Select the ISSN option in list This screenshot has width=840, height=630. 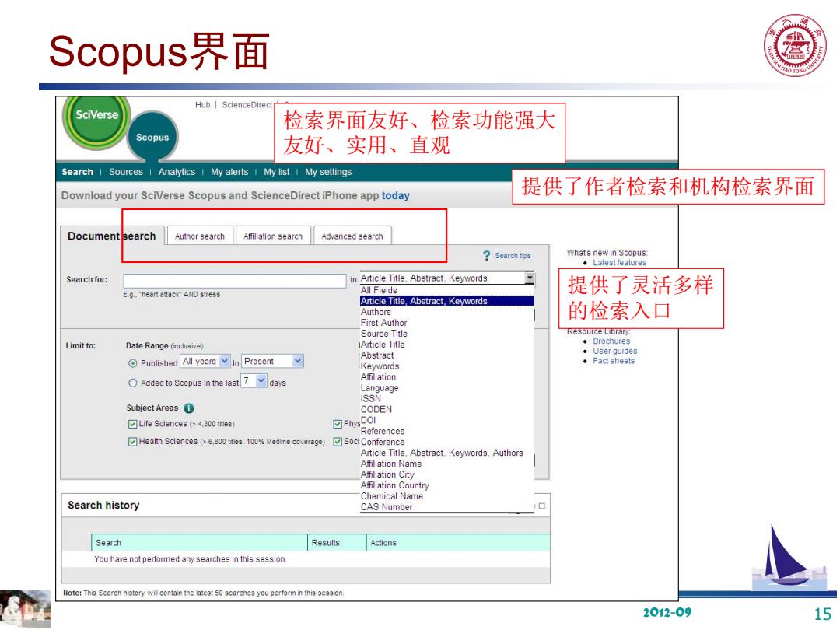371,398
